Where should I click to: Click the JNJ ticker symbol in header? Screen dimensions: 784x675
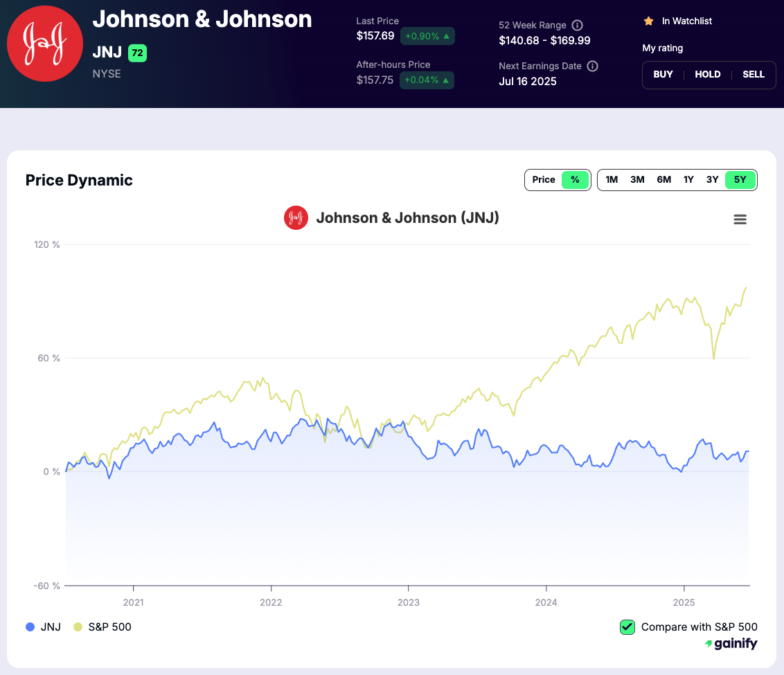107,53
